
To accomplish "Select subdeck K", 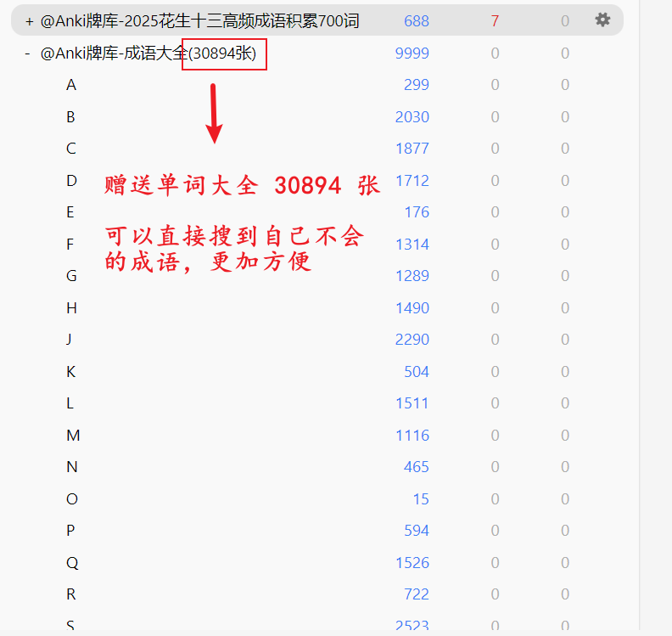I will pyautogui.click(x=71, y=371).
